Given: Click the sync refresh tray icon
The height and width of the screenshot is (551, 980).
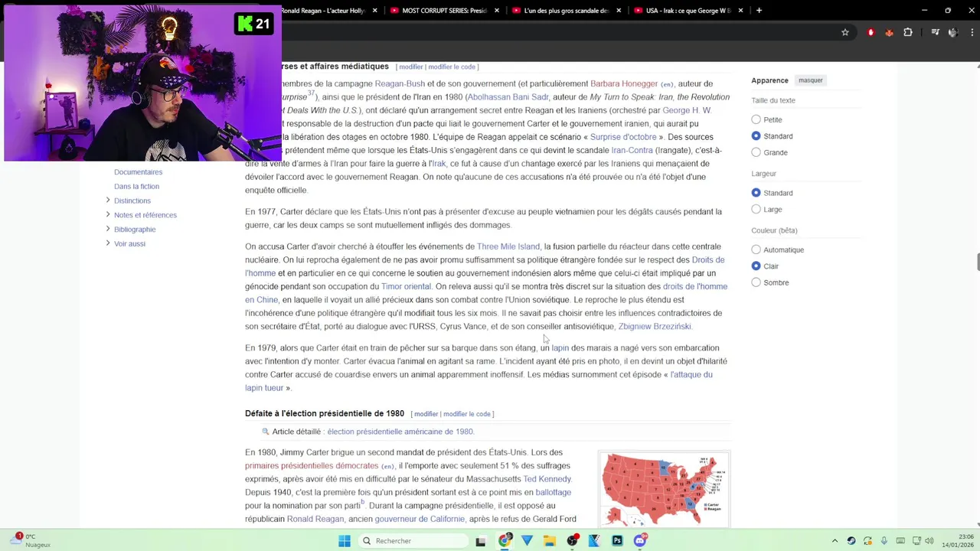Looking at the screenshot, I should [x=868, y=541].
